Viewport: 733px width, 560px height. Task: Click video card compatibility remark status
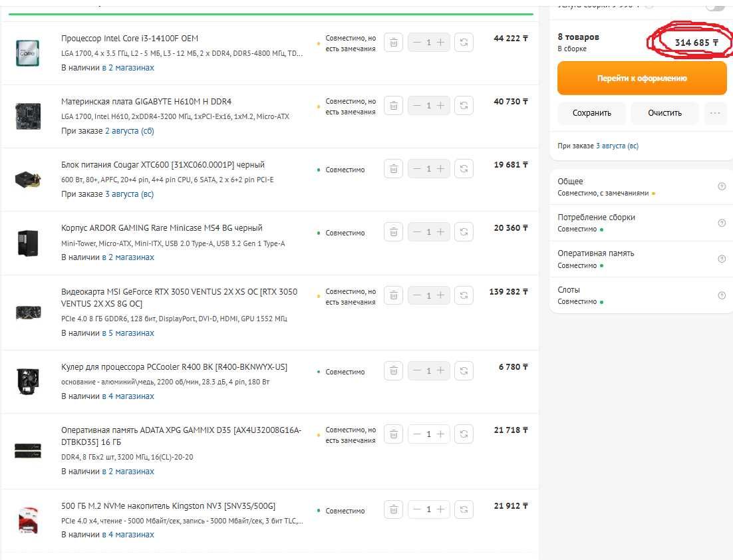350,297
